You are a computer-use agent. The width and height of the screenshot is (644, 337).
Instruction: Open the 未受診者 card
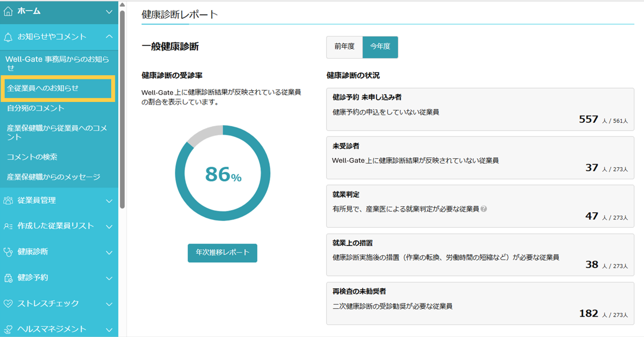(x=480, y=158)
